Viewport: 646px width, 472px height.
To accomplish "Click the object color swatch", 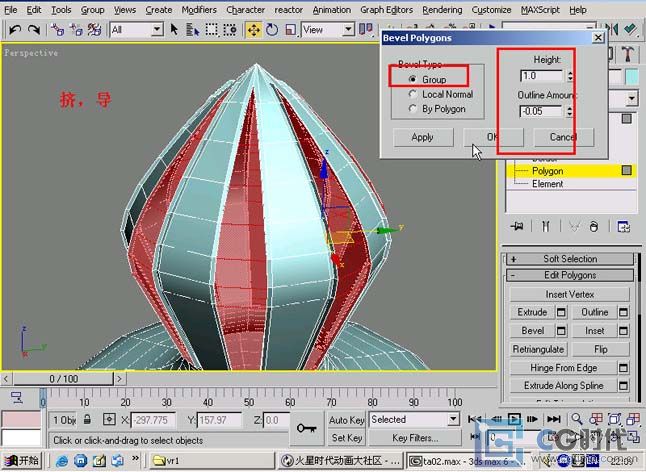I will 632,77.
